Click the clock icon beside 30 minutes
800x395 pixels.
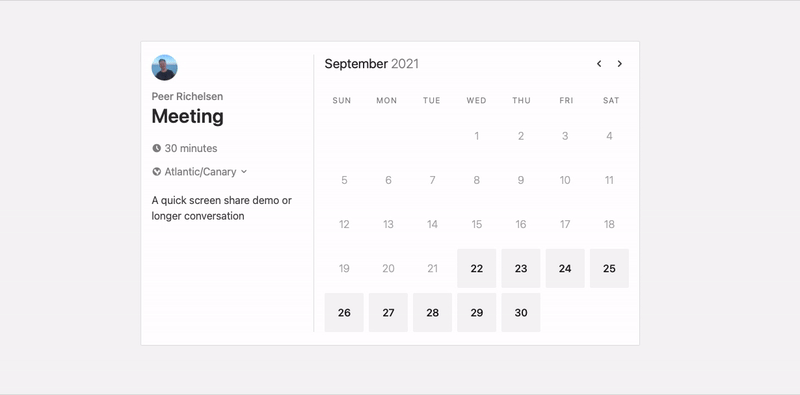157,149
